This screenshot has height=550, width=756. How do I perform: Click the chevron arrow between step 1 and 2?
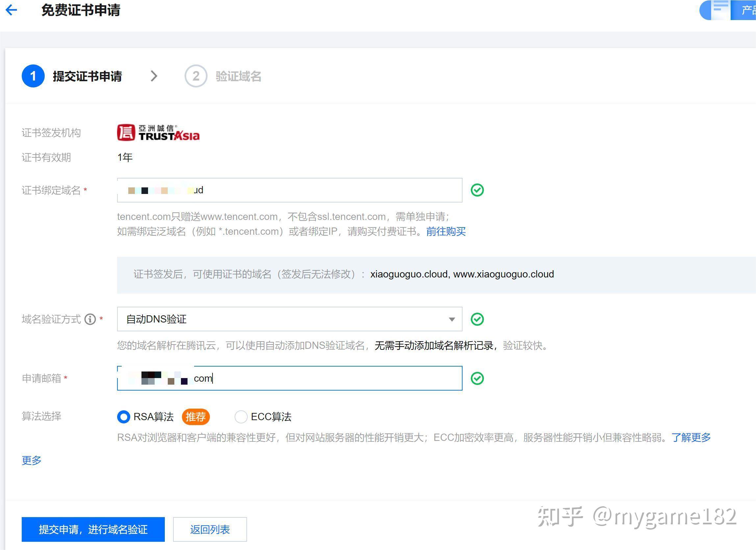click(154, 76)
